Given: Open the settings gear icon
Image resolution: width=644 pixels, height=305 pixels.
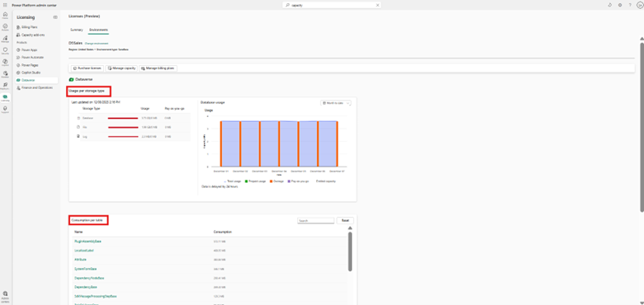Looking at the screenshot, I should (620, 5).
